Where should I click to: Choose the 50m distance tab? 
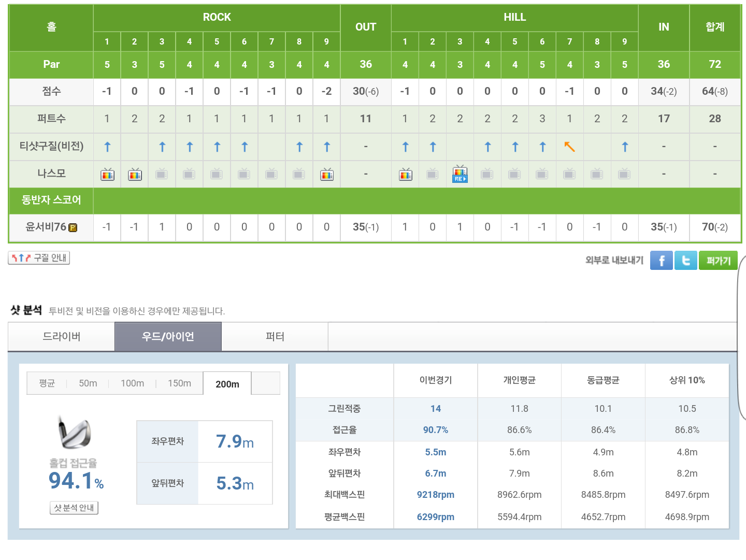click(x=88, y=383)
